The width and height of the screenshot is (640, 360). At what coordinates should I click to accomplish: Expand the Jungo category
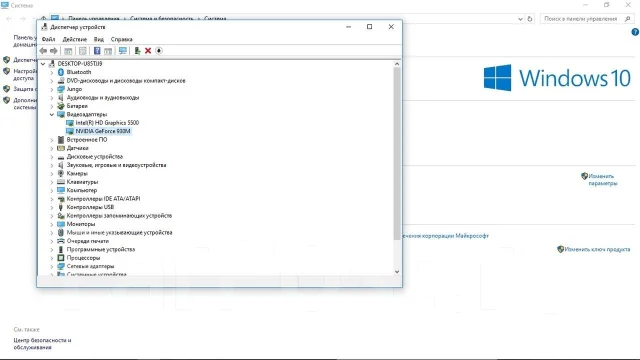coord(52,89)
